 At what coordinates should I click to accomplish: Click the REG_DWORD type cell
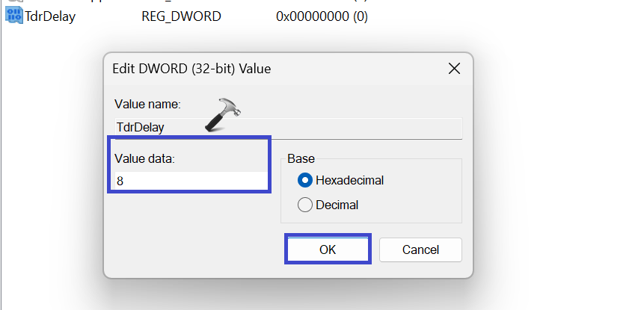(181, 16)
